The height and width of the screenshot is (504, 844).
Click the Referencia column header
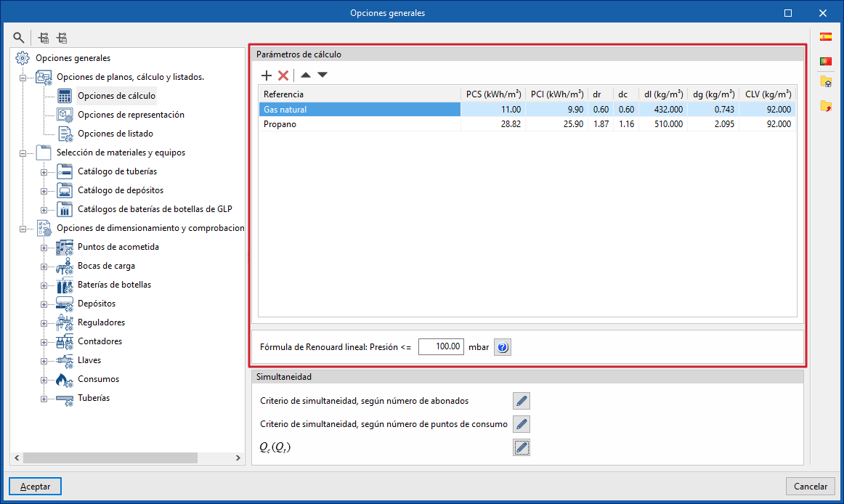tap(360, 94)
